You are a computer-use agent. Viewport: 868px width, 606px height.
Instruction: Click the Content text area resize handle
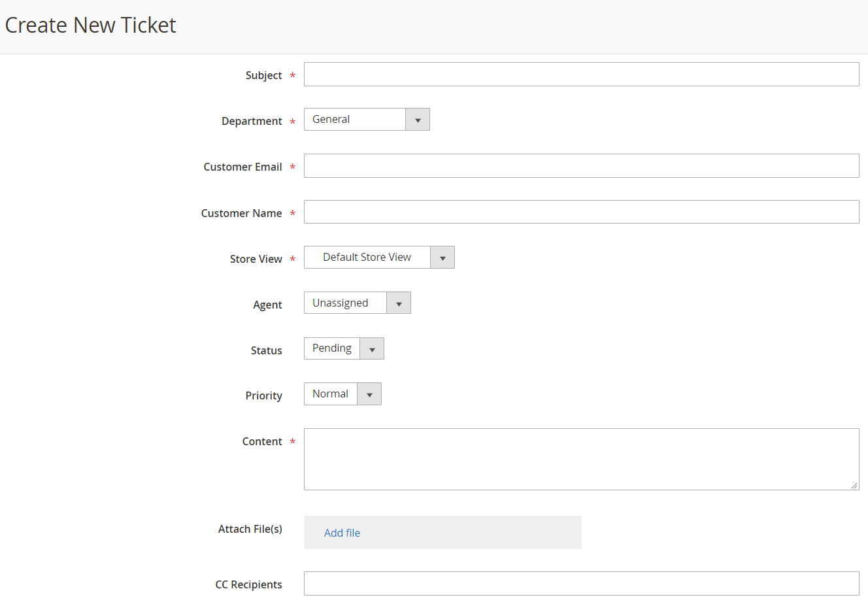click(854, 485)
